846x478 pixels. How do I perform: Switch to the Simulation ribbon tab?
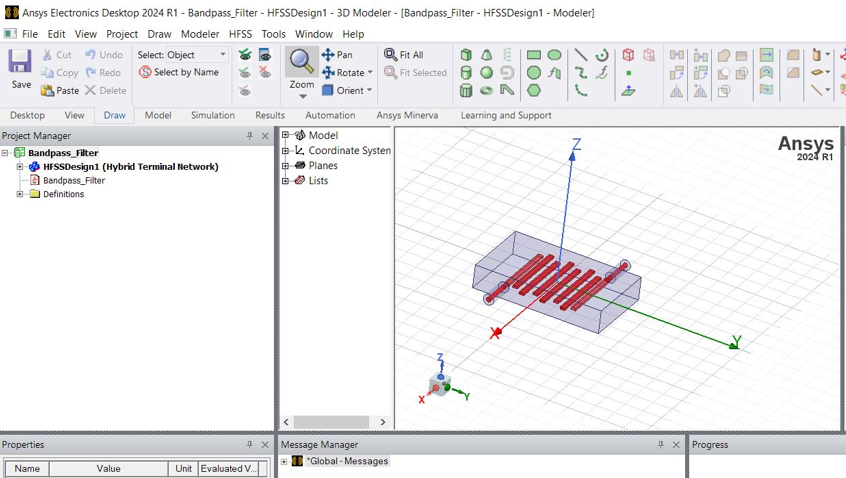(x=213, y=115)
